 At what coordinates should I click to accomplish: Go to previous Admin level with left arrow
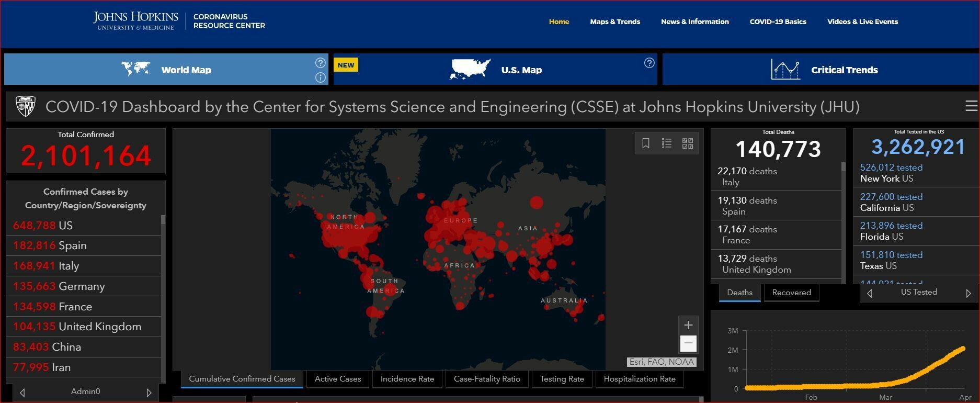(22, 392)
